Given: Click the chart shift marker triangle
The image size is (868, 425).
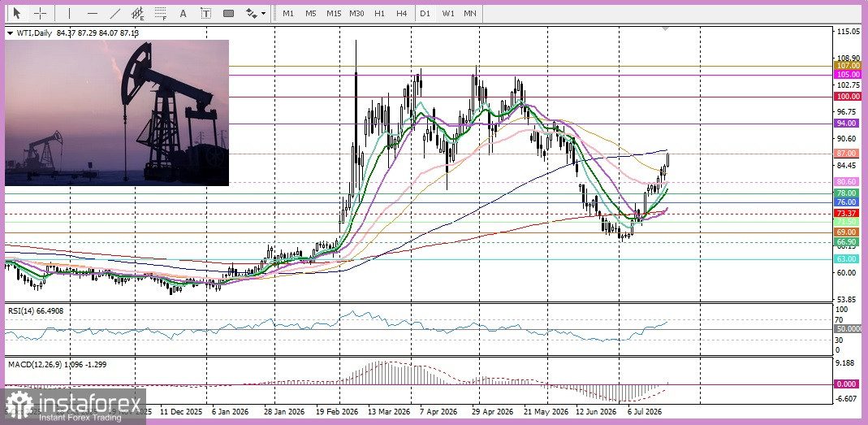Looking at the screenshot, I should [666, 28].
